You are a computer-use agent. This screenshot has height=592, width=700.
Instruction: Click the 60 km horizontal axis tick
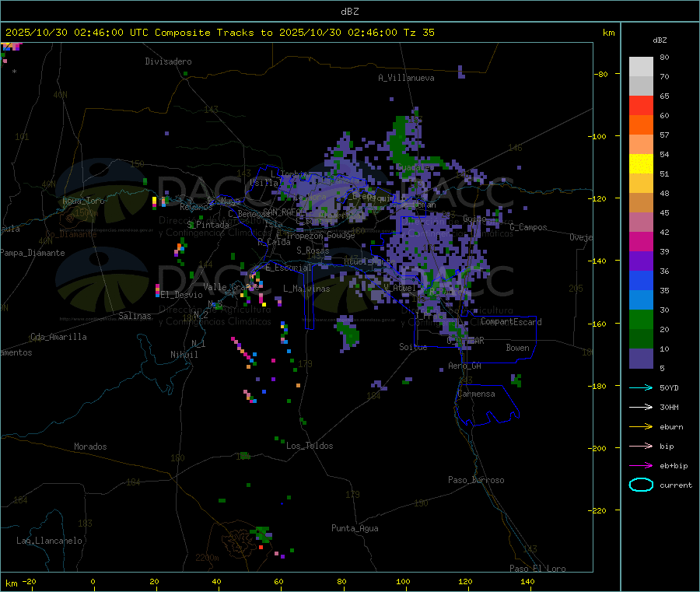click(278, 581)
